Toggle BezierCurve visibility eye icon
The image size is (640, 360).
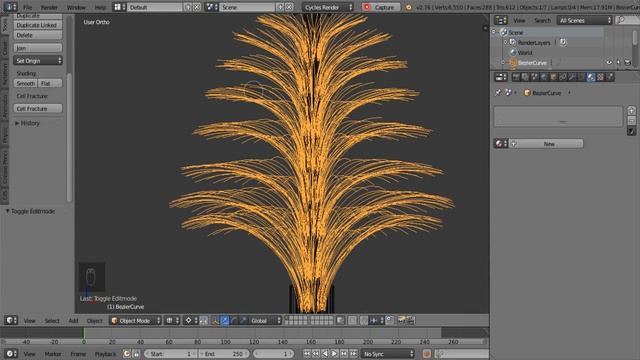coord(609,62)
